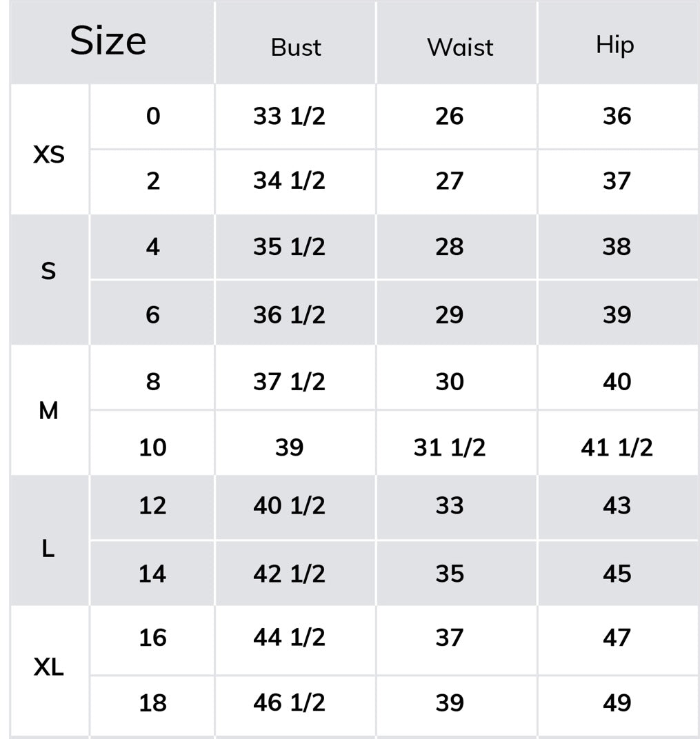Viewport: 700px width, 739px height.
Task: Select numeric size 0 cell
Action: pyautogui.click(x=153, y=117)
